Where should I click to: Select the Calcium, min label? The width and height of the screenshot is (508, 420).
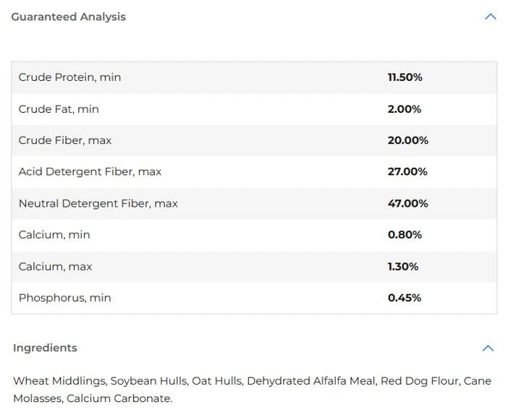pyautogui.click(x=54, y=235)
